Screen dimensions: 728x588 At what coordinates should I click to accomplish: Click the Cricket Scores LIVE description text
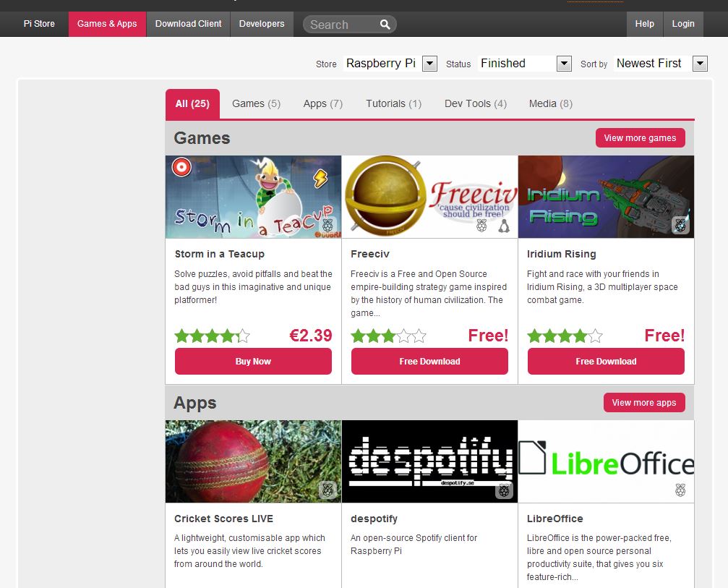pyautogui.click(x=250, y=551)
